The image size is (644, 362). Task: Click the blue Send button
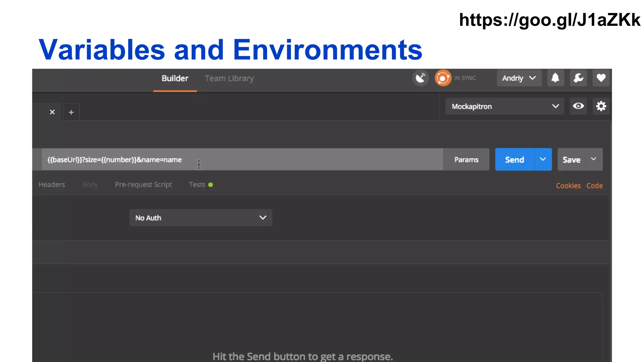click(x=515, y=159)
